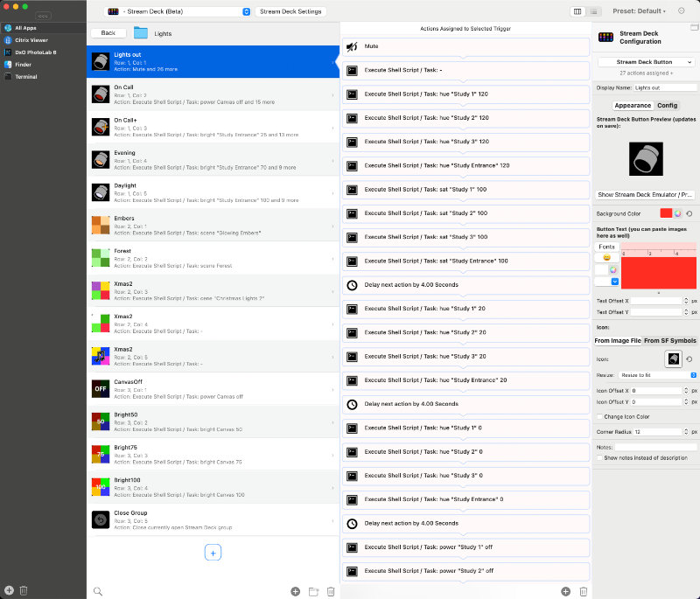Reset the icon image with the revert arrow
The image size is (700, 599).
click(x=689, y=359)
